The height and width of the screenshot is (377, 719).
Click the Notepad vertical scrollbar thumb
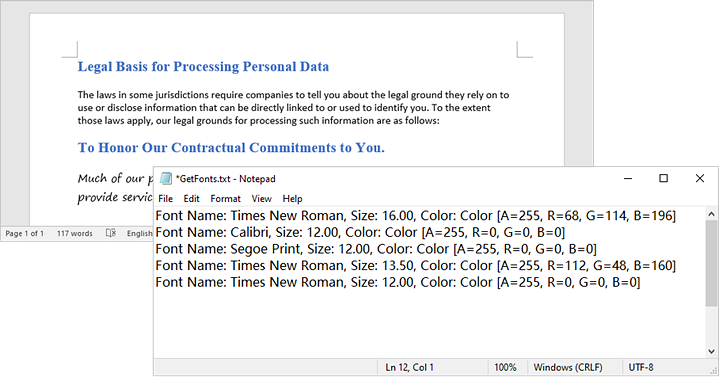pyautogui.click(x=711, y=262)
